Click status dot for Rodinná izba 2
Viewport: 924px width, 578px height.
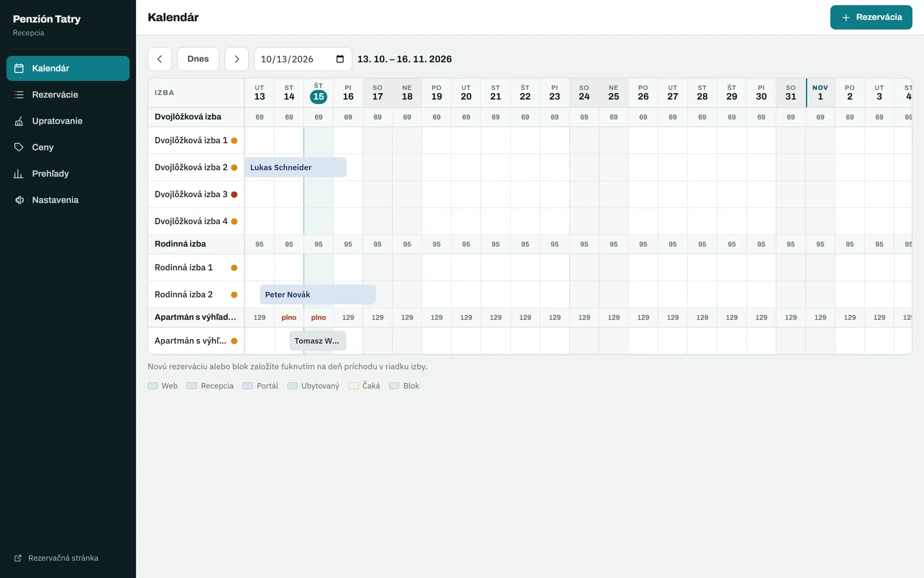pyautogui.click(x=234, y=295)
